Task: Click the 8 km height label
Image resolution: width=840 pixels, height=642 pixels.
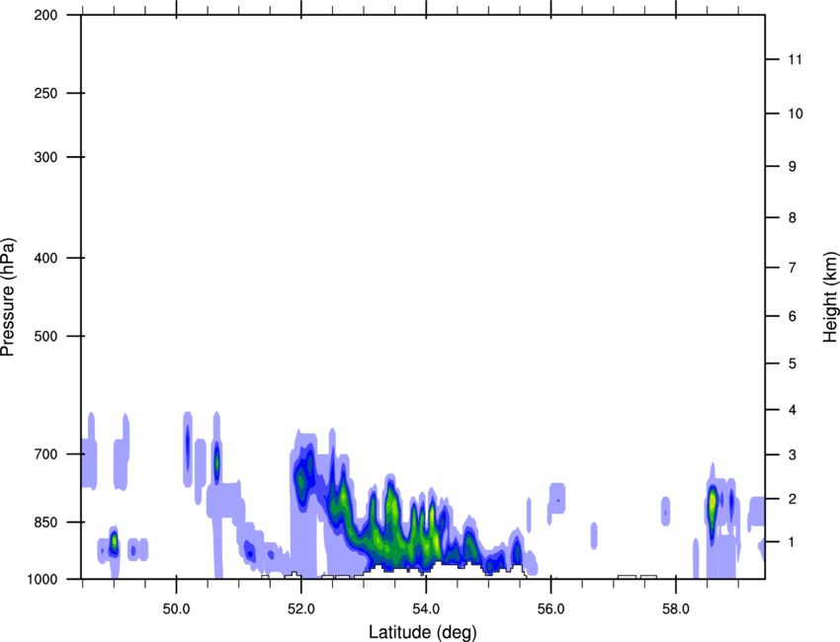Action: 793,217
